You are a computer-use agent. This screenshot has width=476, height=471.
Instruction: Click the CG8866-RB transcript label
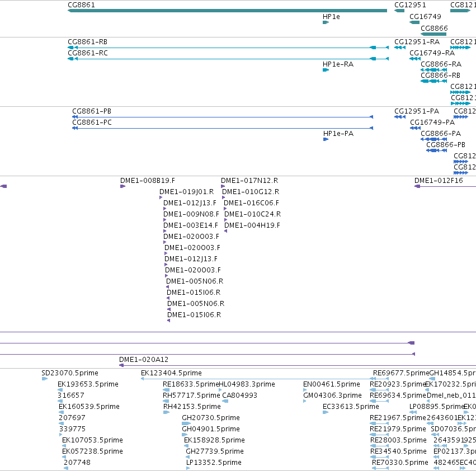(441, 75)
